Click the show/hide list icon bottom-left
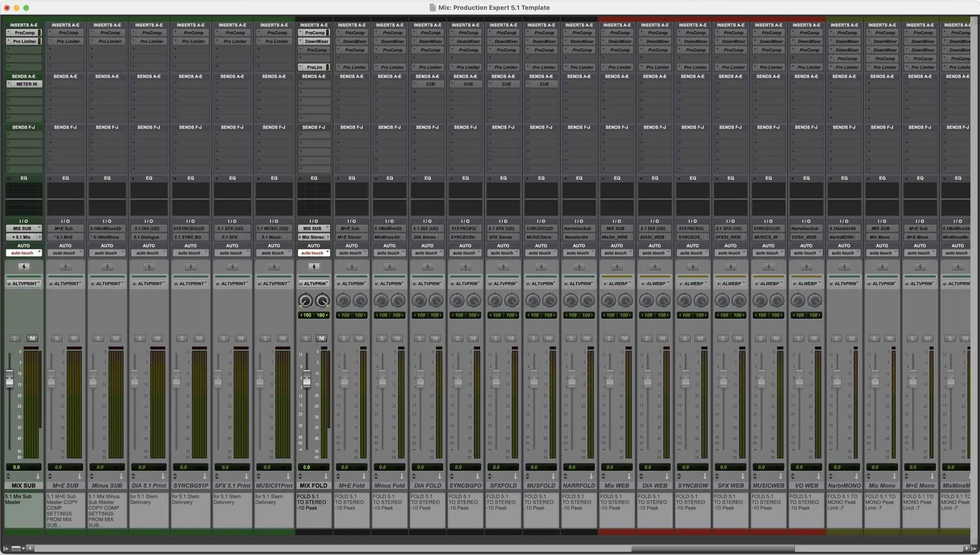This screenshot has width=980, height=555. coord(6,548)
